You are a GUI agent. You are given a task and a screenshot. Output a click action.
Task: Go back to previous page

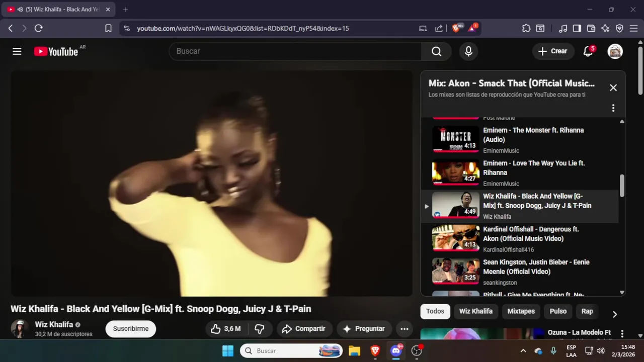(x=10, y=29)
